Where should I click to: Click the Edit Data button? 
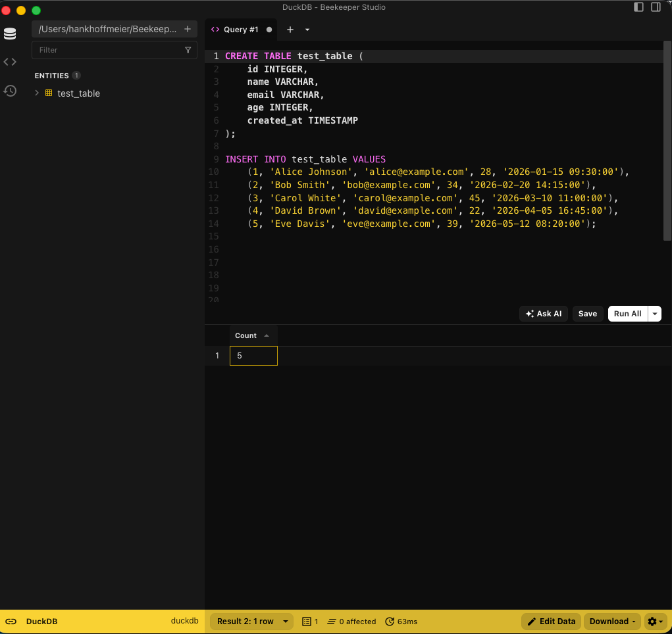[551, 622]
